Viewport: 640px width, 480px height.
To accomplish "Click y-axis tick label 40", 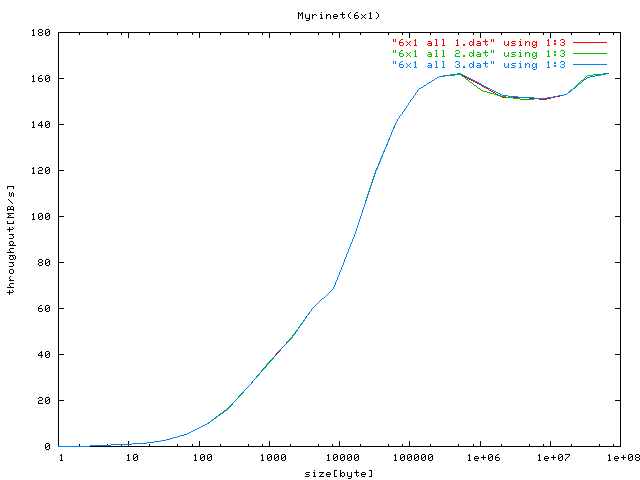I will 44,355.
